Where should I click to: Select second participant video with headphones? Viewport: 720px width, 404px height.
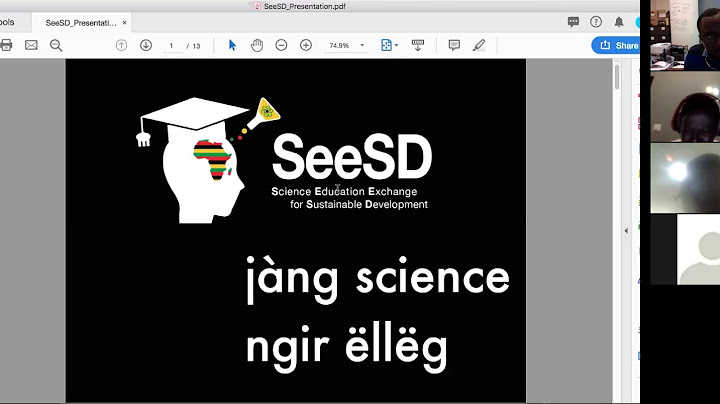(685, 107)
